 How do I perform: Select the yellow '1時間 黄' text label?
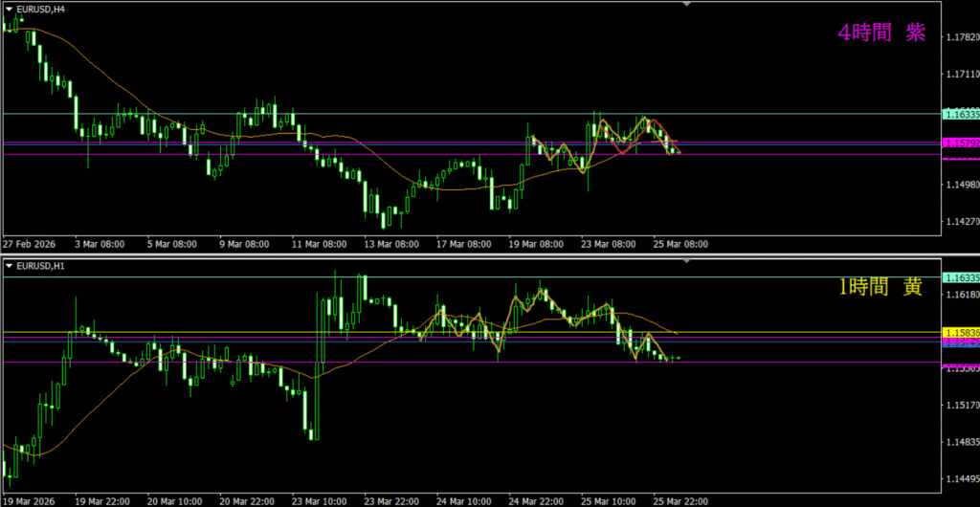pyautogui.click(x=880, y=287)
